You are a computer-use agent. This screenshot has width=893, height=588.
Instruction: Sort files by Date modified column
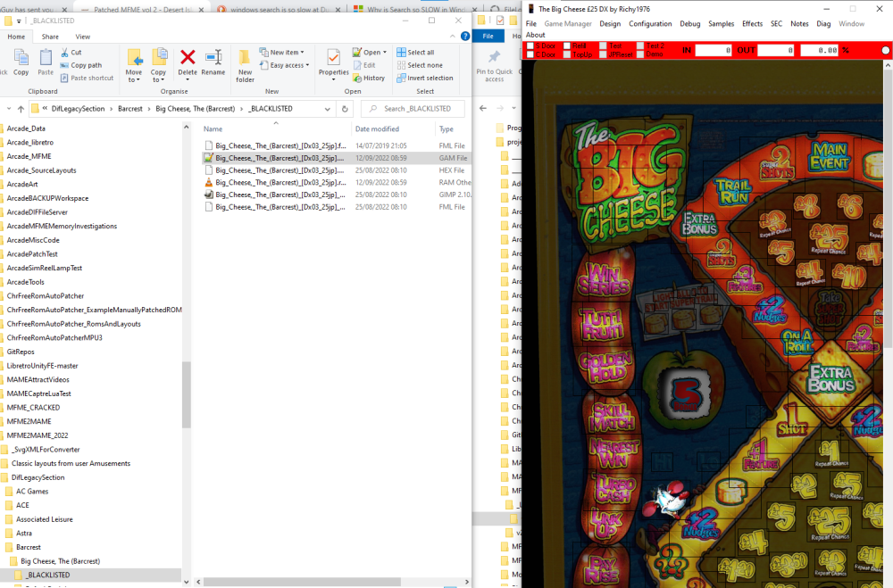point(377,129)
